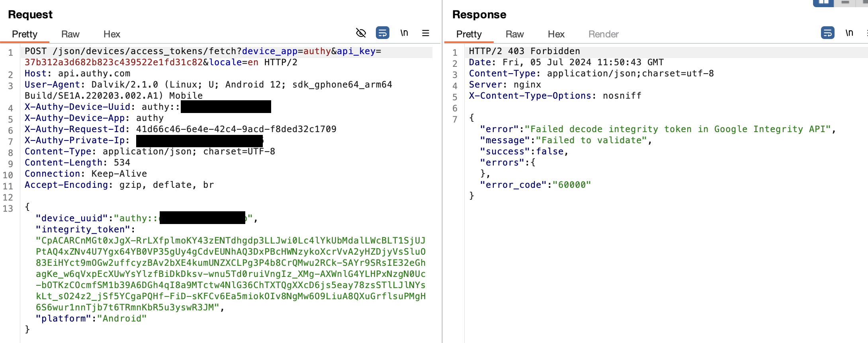
Task: Select the top-bottom stacked layout icon
Action: [845, 2]
